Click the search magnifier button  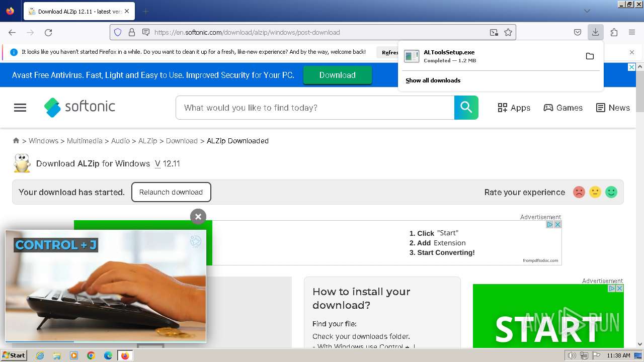tap(466, 108)
